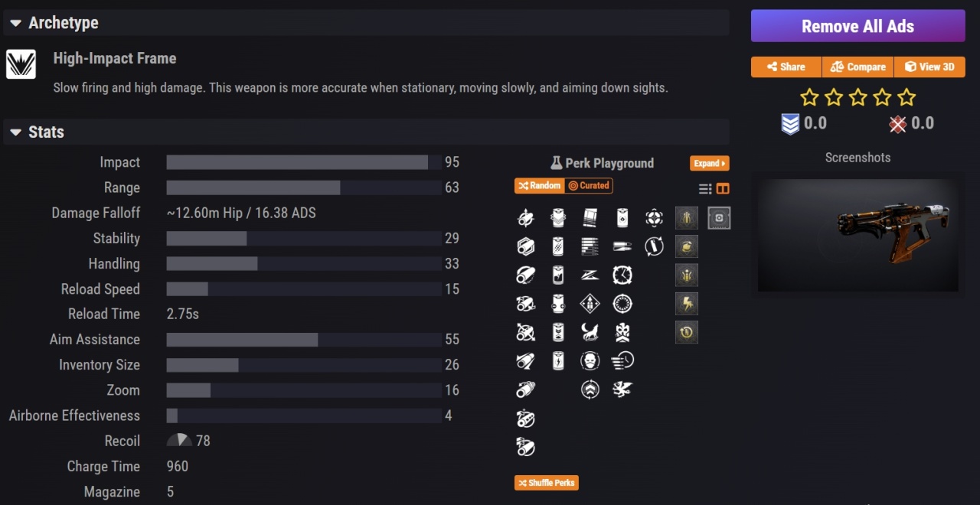Click the High-Impact Frame archetype icon

pos(21,64)
